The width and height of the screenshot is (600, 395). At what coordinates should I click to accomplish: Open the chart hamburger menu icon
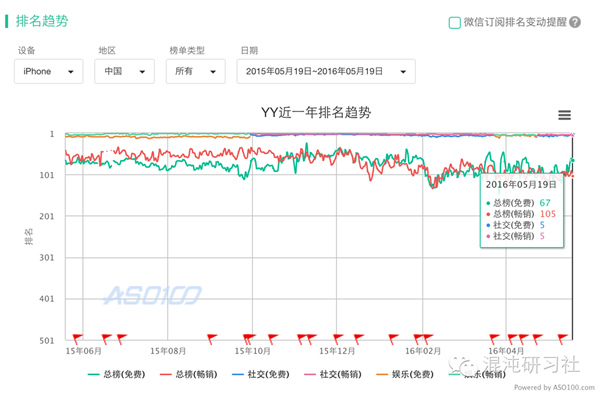[564, 115]
